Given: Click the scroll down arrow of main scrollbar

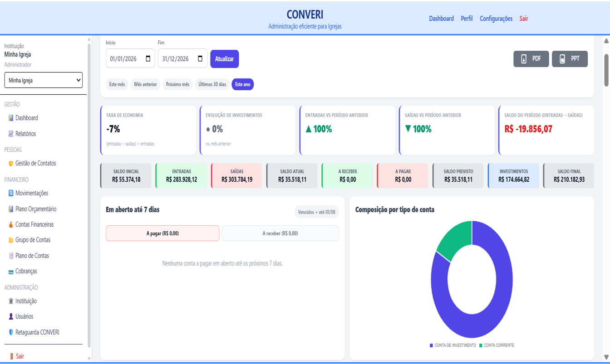Looking at the screenshot, I should click(x=606, y=357).
